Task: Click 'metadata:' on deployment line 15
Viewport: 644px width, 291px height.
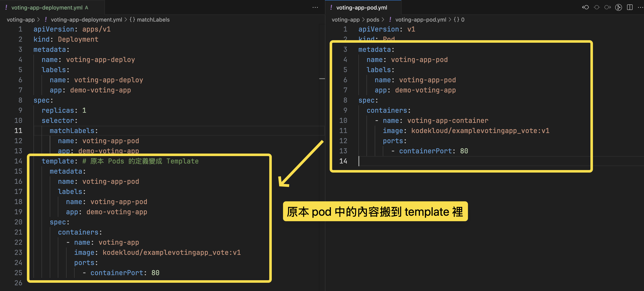Action: tap(68, 172)
